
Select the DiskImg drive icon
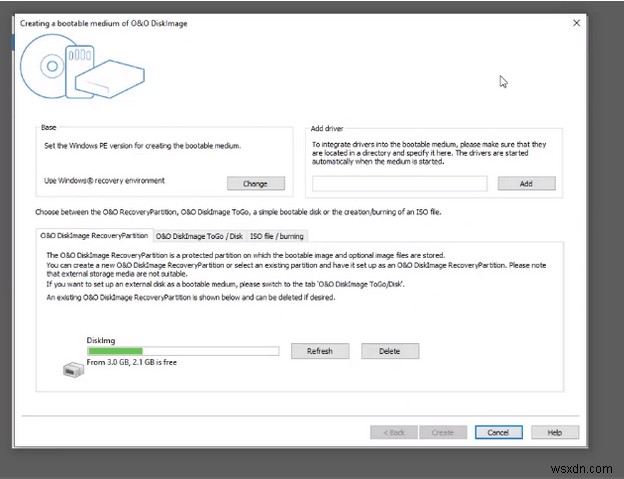coord(74,370)
